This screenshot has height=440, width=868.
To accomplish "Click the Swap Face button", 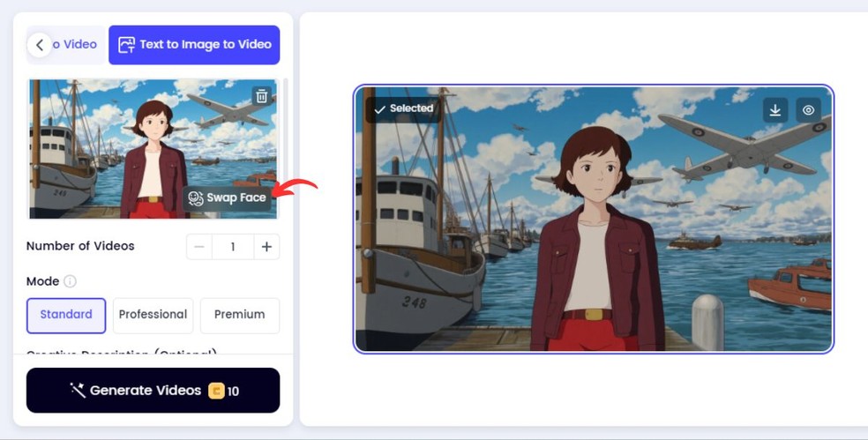I will [227, 198].
